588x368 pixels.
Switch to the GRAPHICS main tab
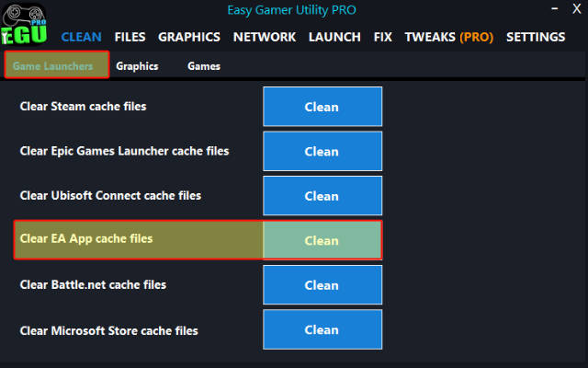pyautogui.click(x=189, y=37)
